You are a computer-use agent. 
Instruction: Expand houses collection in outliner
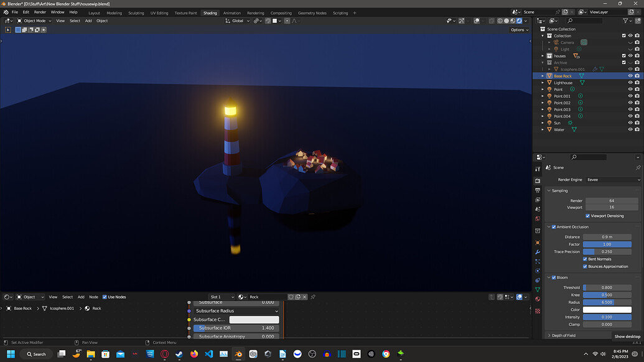pyautogui.click(x=543, y=56)
